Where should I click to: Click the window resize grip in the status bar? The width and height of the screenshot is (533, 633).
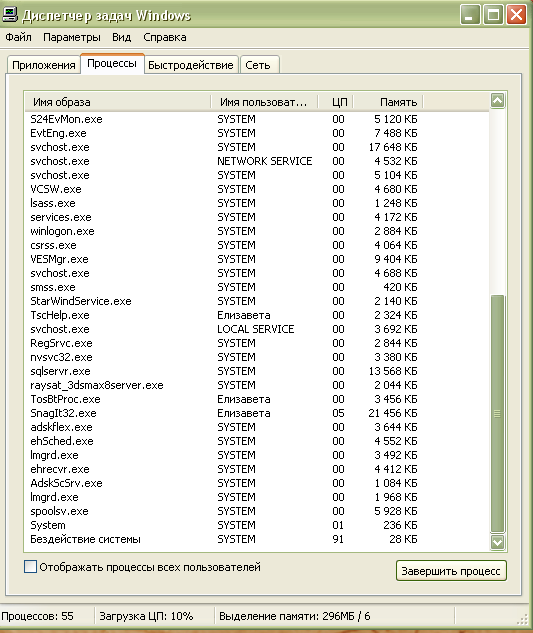tap(522, 618)
